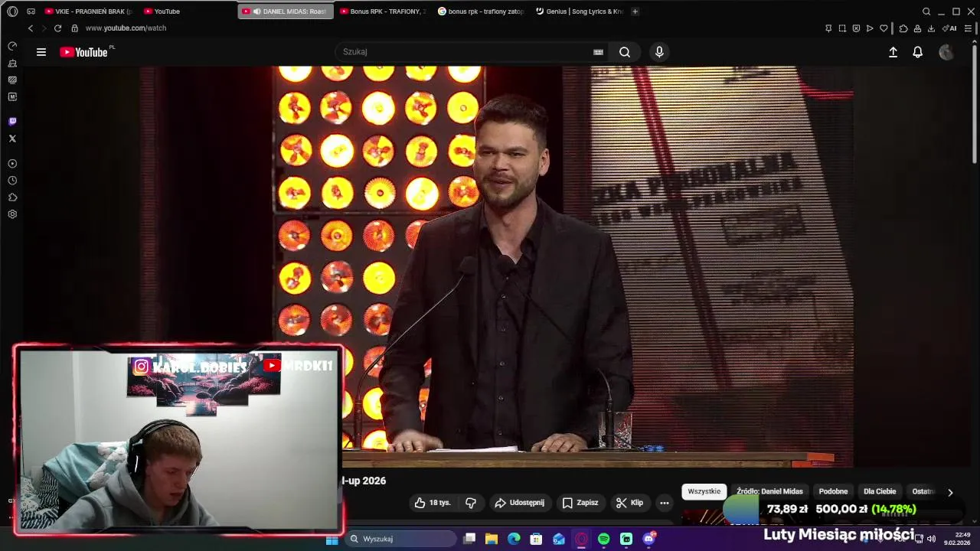Click the video player frame

click(x=498, y=266)
